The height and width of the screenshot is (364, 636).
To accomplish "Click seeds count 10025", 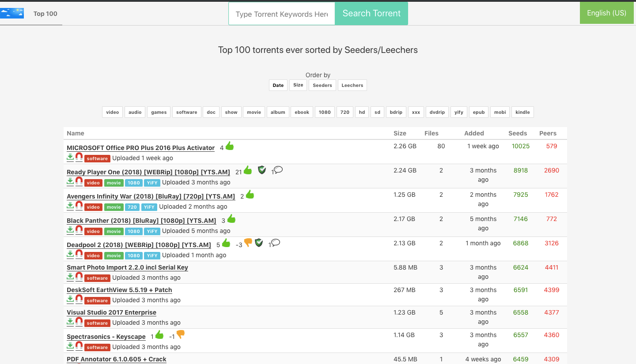I will point(521,146).
